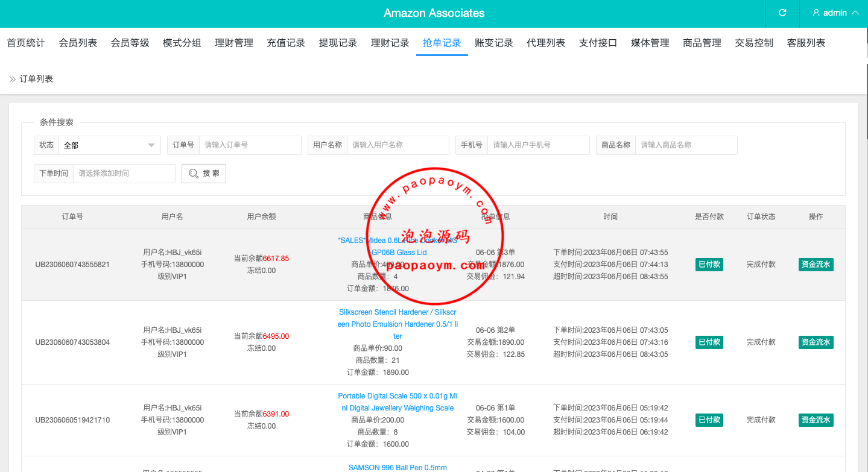Click 已付款 badge for order UB2306060519421710

[x=709, y=420]
